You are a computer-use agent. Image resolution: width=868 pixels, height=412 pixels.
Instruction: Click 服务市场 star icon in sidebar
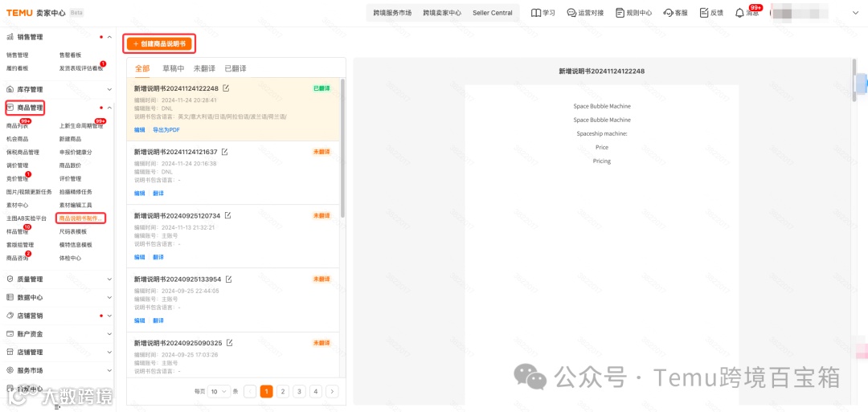tap(10, 370)
